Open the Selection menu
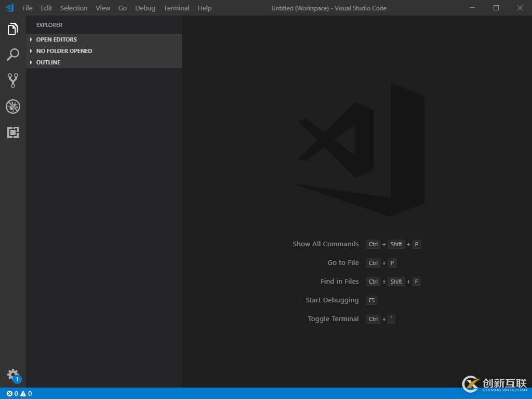The height and width of the screenshot is (399, 532). [x=73, y=8]
